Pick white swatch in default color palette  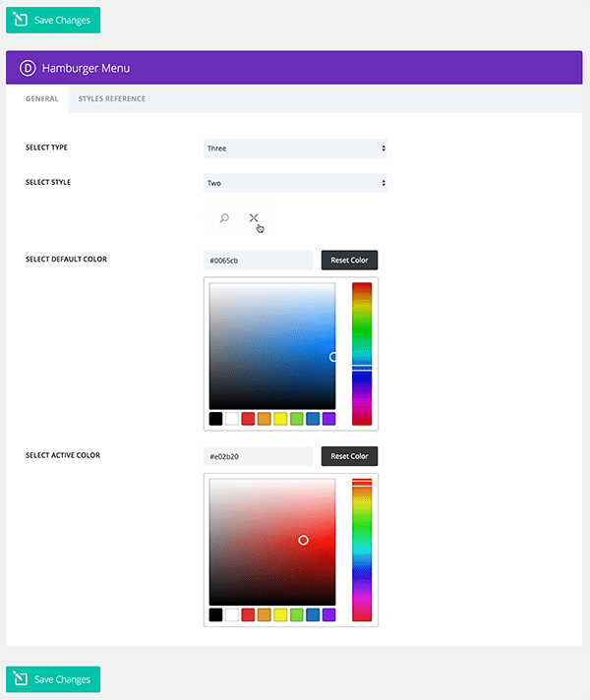[x=232, y=419]
